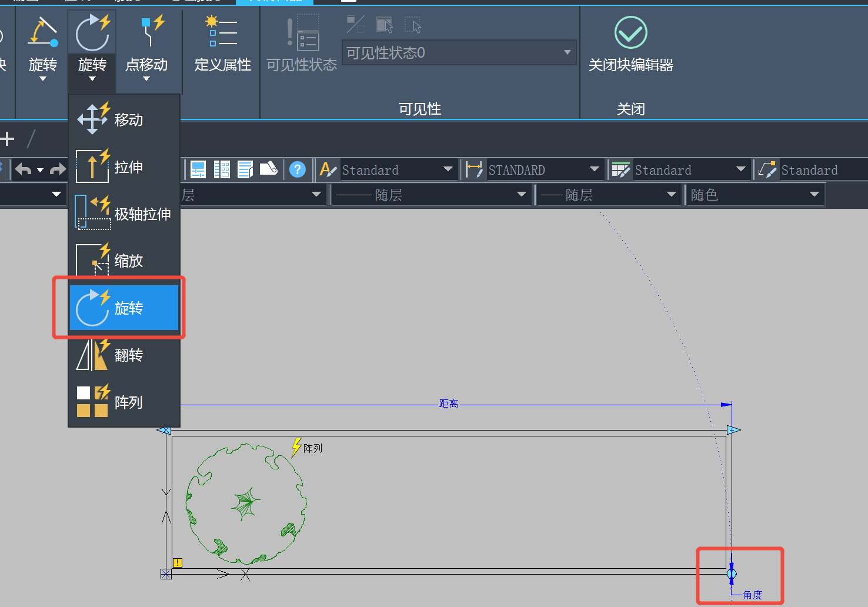Click the new drawing tab plus button
The height and width of the screenshot is (607, 868).
(x=7, y=139)
